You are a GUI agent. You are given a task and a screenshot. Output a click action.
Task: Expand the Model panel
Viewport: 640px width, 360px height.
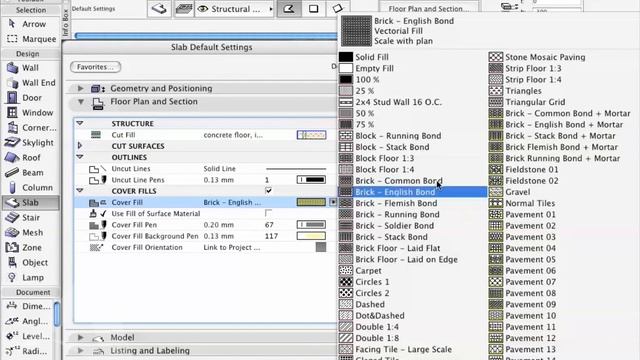point(80,337)
